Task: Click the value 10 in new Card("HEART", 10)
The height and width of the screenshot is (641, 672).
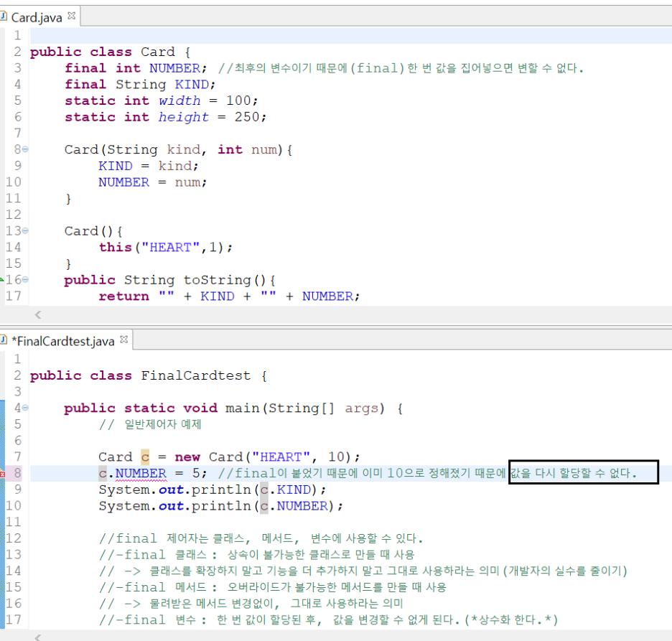Action: (336, 457)
